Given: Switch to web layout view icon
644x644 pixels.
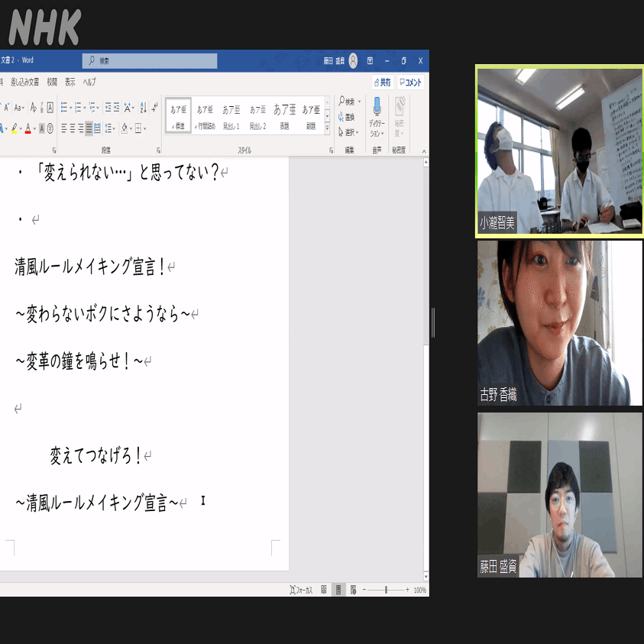Looking at the screenshot, I should coord(353,591).
